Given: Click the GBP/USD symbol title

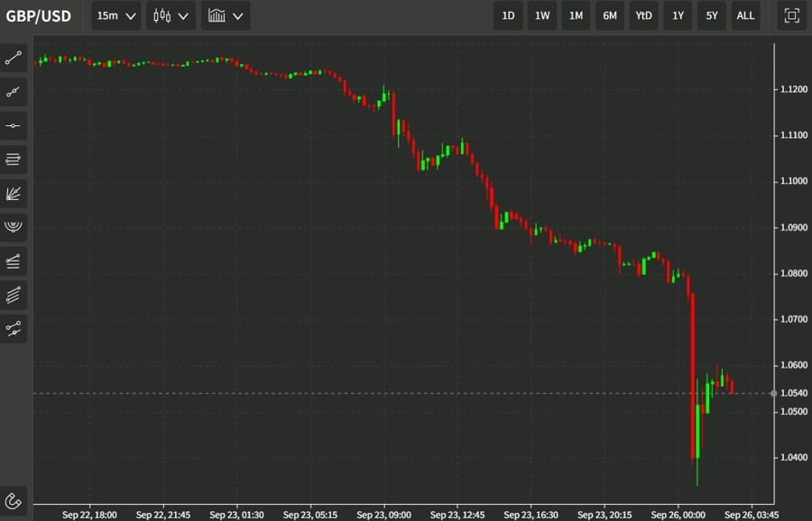Looking at the screenshot, I should tap(38, 16).
